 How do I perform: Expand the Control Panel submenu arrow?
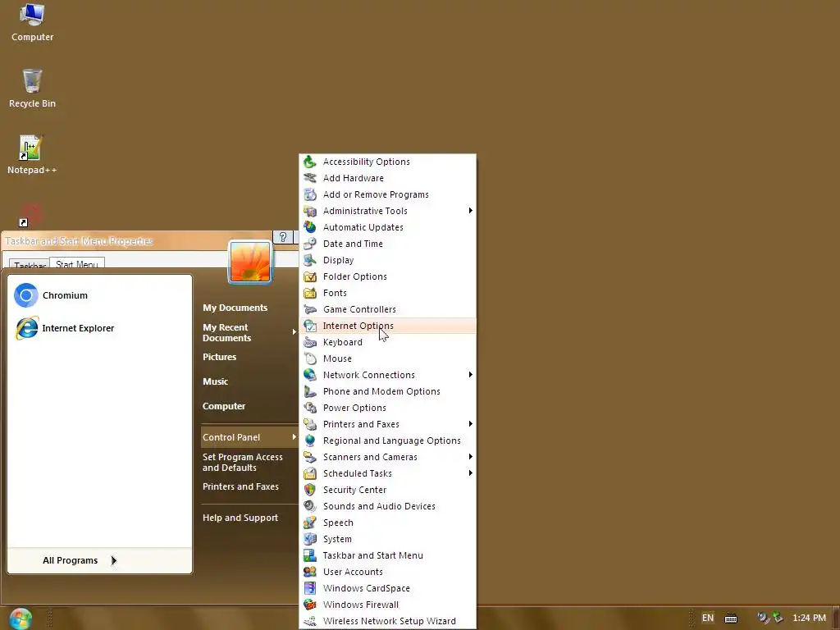tap(294, 437)
